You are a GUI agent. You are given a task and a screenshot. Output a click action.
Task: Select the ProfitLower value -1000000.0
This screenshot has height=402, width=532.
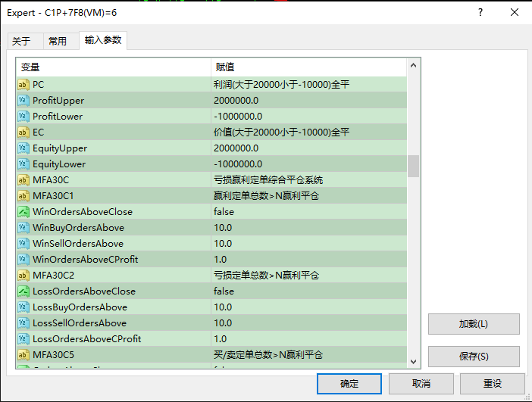pyautogui.click(x=238, y=117)
